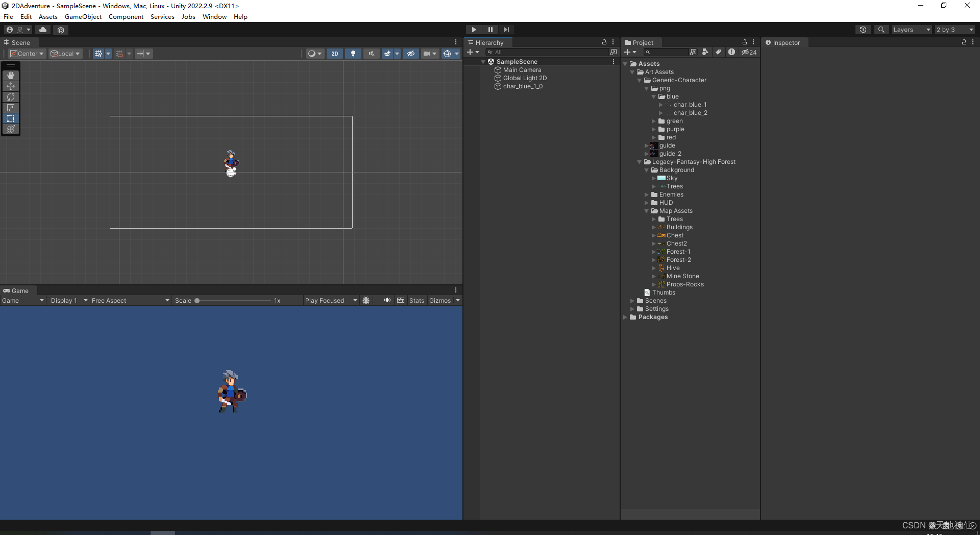Open the Layers dropdown

912,30
